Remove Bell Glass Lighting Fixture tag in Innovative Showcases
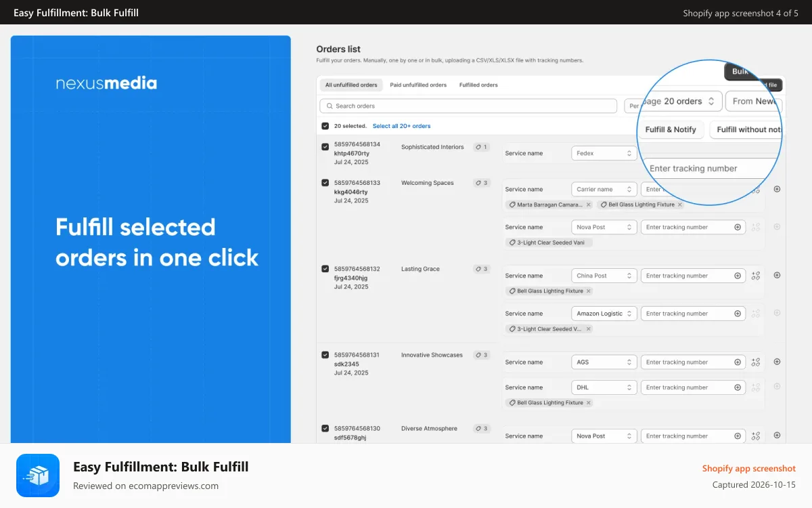 tap(589, 402)
